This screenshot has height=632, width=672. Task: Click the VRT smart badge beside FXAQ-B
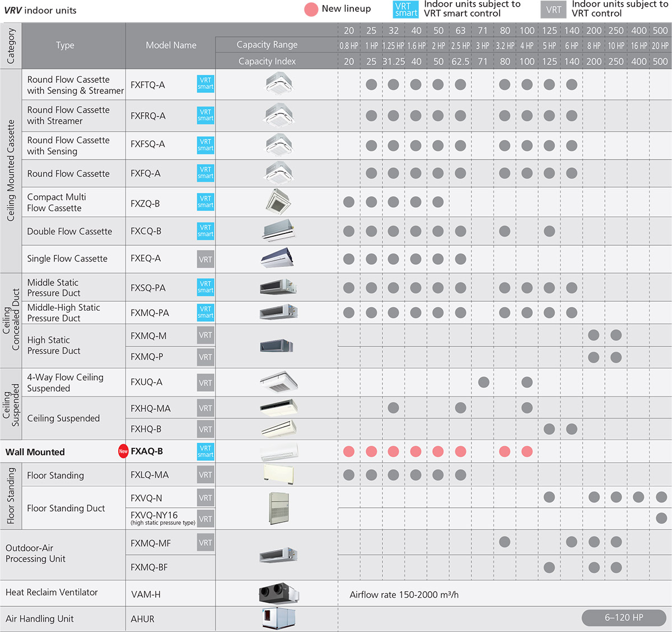tap(206, 451)
